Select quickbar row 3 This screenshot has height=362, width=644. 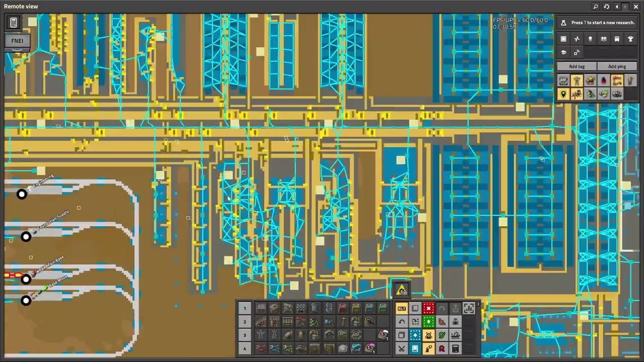(245, 335)
